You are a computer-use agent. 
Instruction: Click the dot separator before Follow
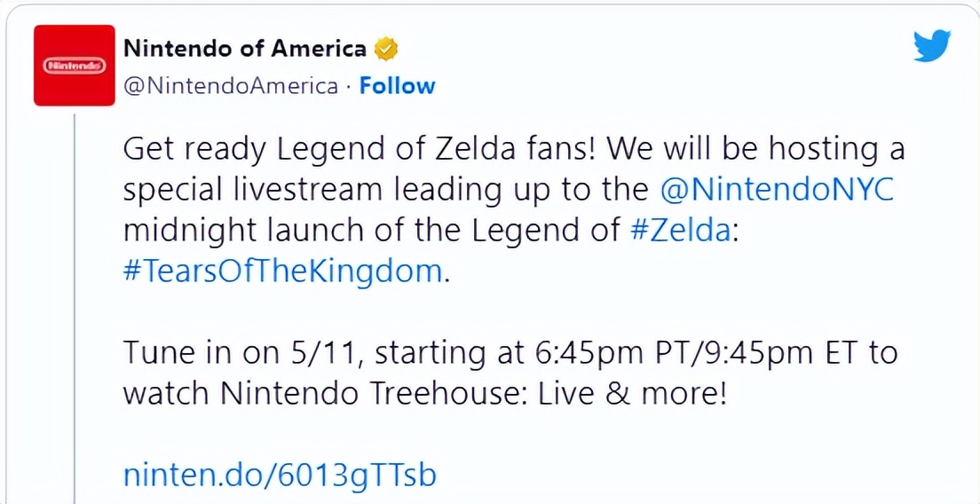point(349,86)
